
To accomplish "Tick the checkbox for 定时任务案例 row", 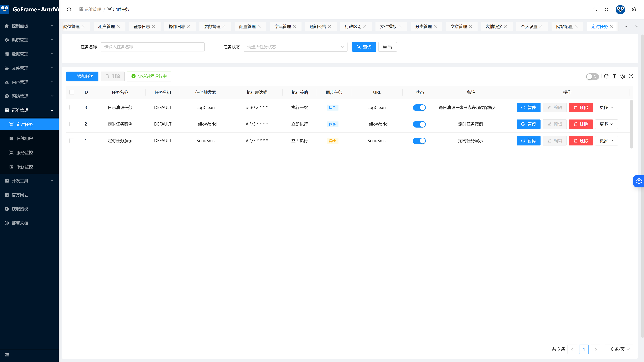I will [x=72, y=124].
